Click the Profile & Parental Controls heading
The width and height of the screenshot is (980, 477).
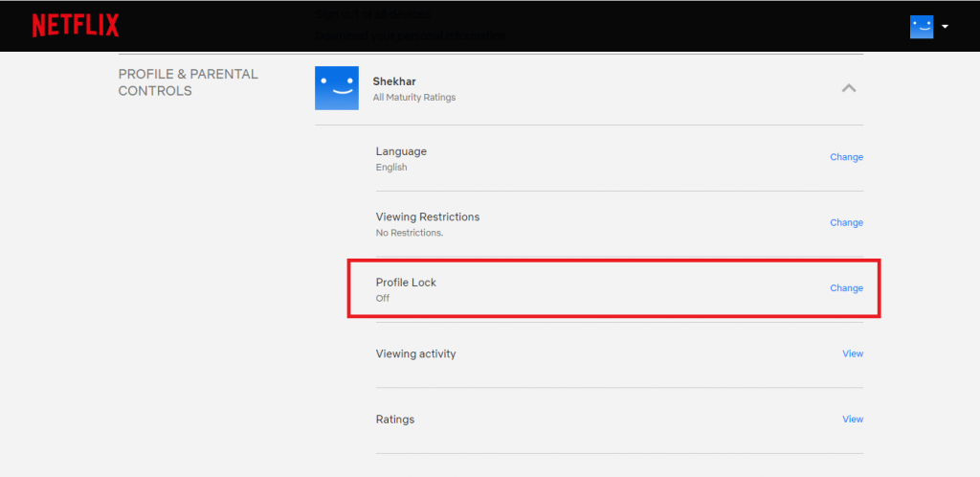click(x=189, y=82)
